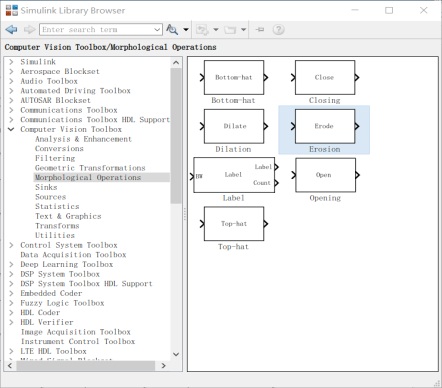The image size is (442, 388).
Task: Select the Sinks library
Action: tap(46, 187)
